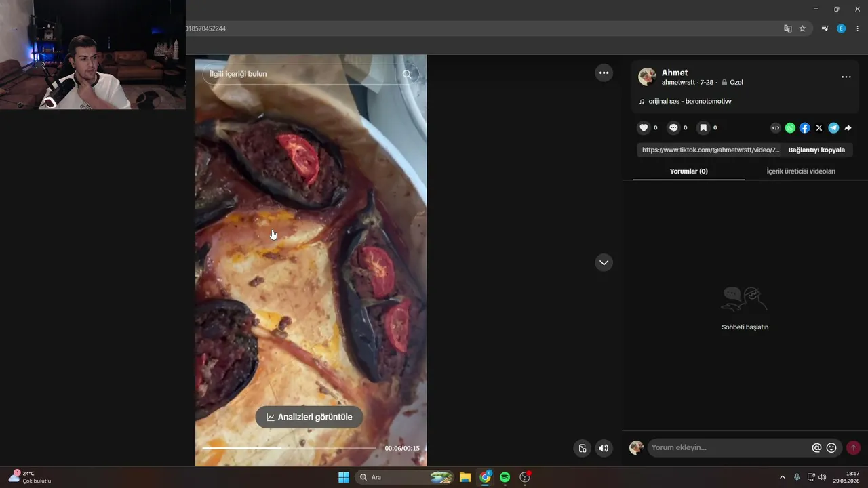Get the embed code icon
Screen dimensions: 868x488
tap(776, 127)
